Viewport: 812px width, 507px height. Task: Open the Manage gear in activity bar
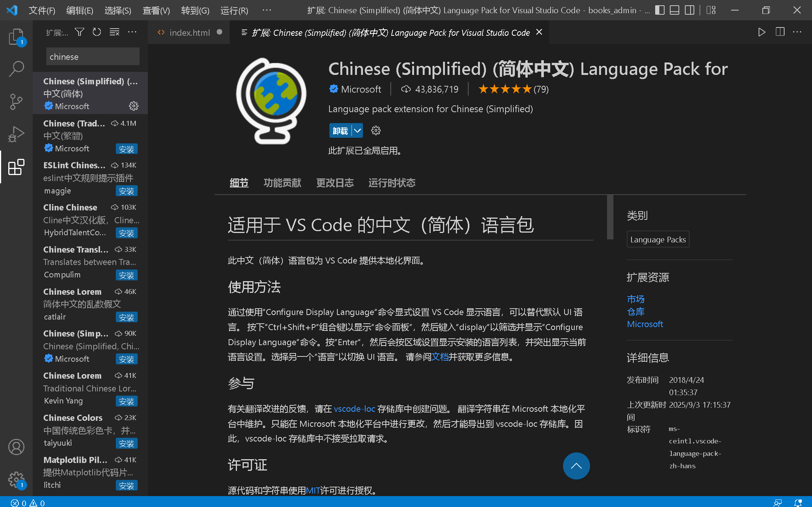[x=16, y=480]
